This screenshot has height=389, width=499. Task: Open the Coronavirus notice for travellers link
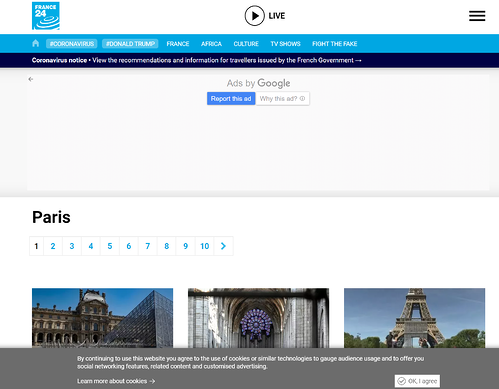197,60
